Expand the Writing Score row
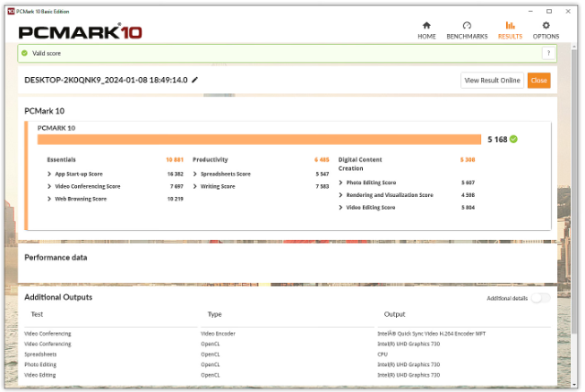The image size is (585, 392). click(x=194, y=186)
